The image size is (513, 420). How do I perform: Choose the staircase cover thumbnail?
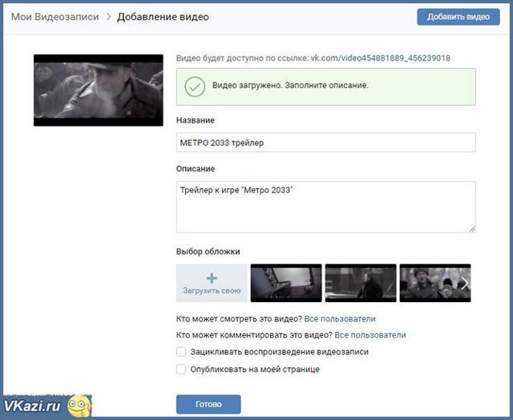286,283
